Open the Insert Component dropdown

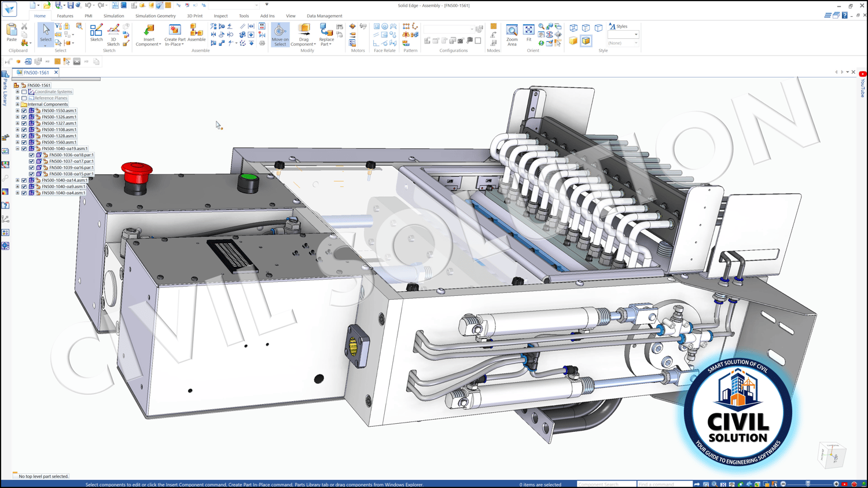(x=160, y=45)
